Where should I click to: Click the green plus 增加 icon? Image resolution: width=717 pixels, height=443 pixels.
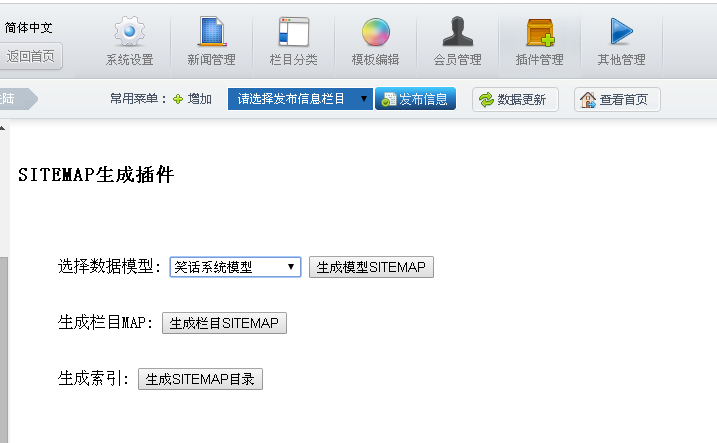(x=178, y=99)
